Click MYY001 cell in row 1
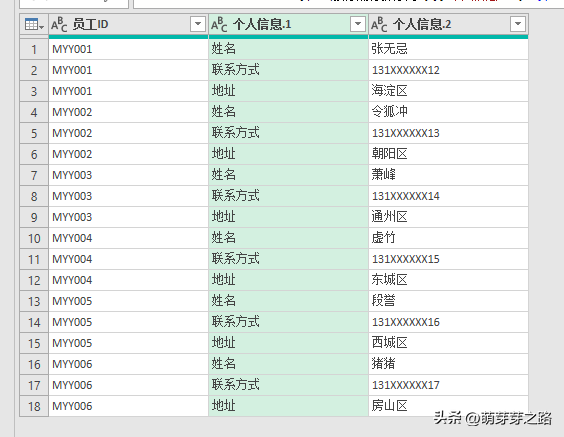The image size is (564, 437). point(128,49)
